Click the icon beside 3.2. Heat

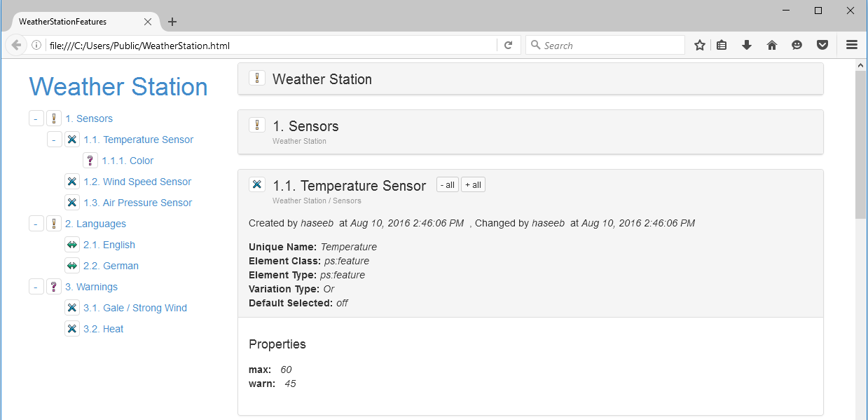(x=72, y=329)
